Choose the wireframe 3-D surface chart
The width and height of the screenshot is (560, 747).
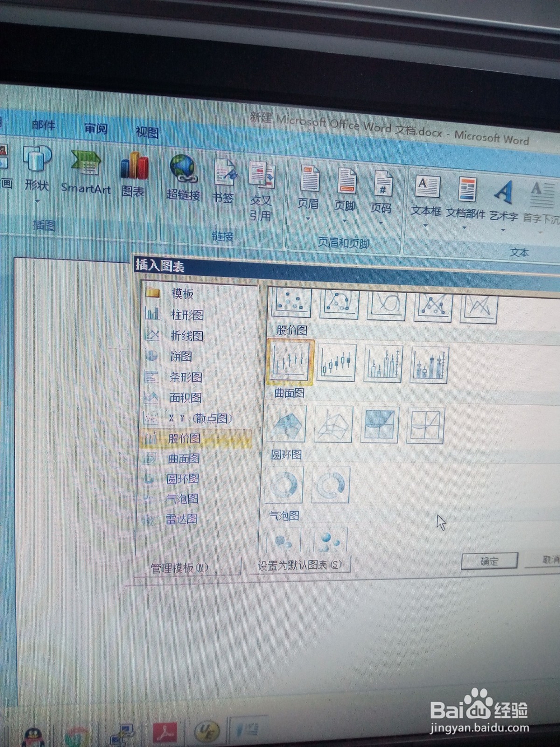334,424
